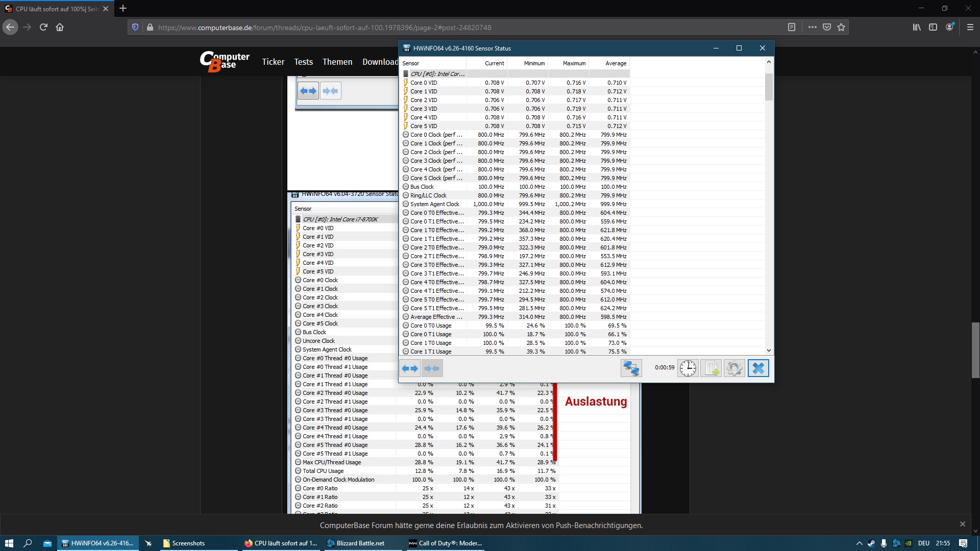Viewport: 980px width, 551px height.
Task: Sort by the Maximum column header
Action: 574,63
